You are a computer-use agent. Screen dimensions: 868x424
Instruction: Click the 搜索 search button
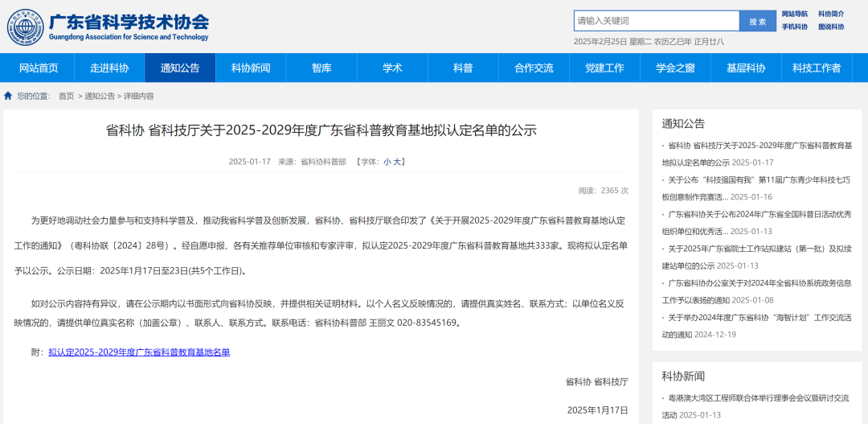click(x=758, y=21)
